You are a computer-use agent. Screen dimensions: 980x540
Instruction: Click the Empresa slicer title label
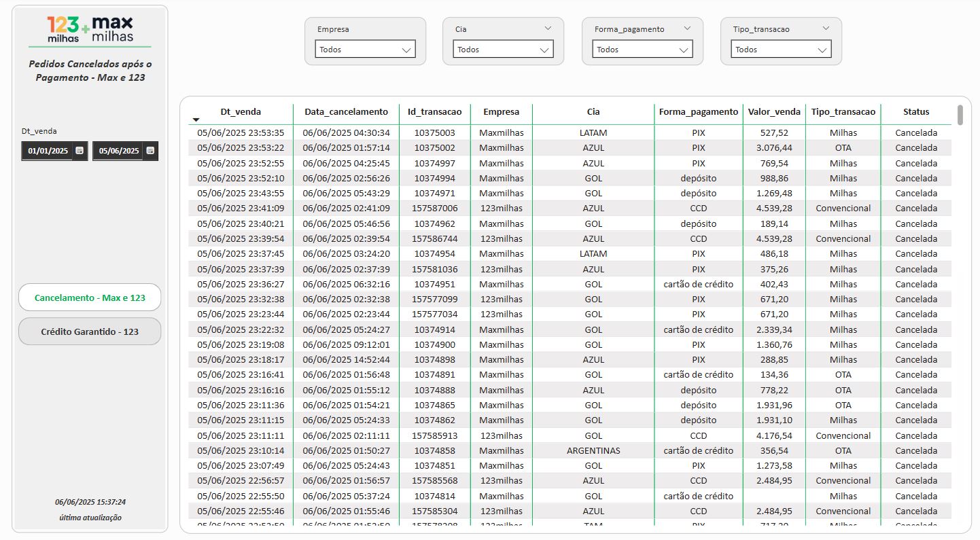click(x=333, y=29)
